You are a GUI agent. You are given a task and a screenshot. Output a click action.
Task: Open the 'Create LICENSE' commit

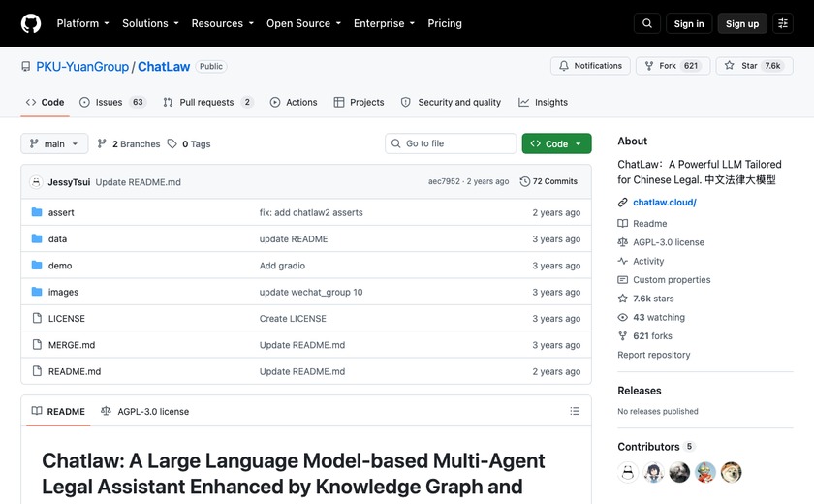click(293, 318)
